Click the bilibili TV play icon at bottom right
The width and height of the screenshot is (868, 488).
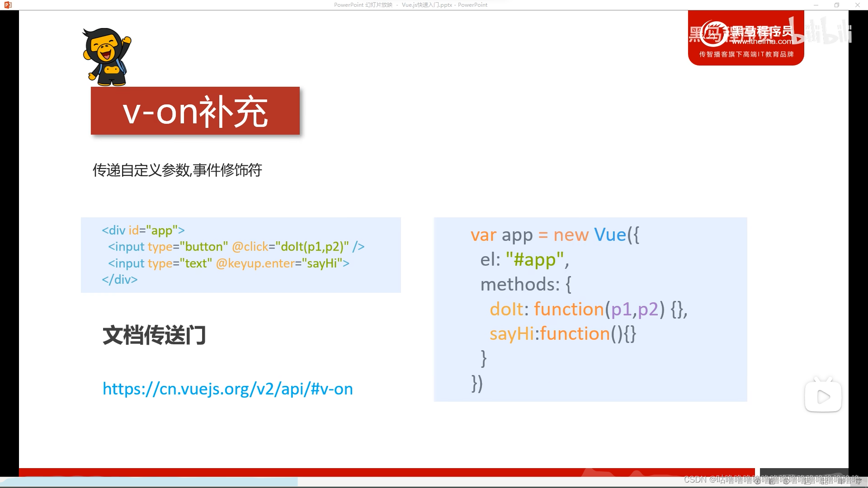(823, 395)
